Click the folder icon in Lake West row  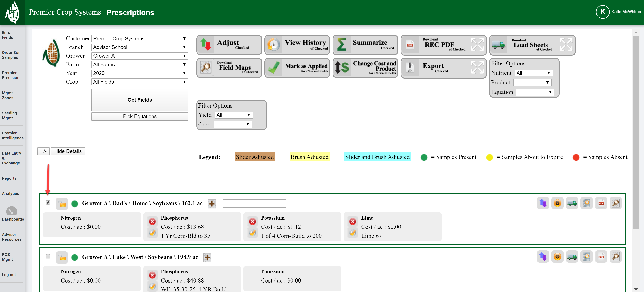(x=62, y=257)
